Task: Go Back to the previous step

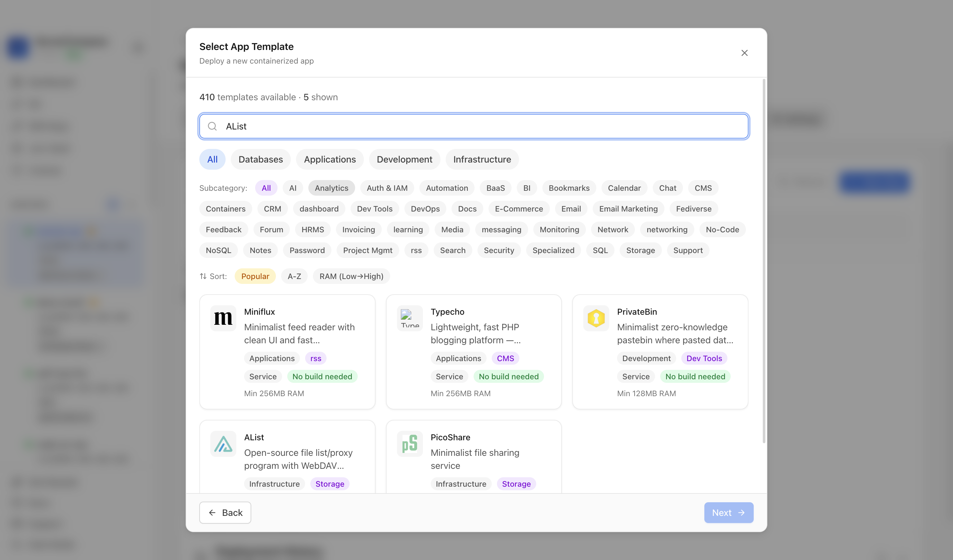Action: tap(225, 513)
